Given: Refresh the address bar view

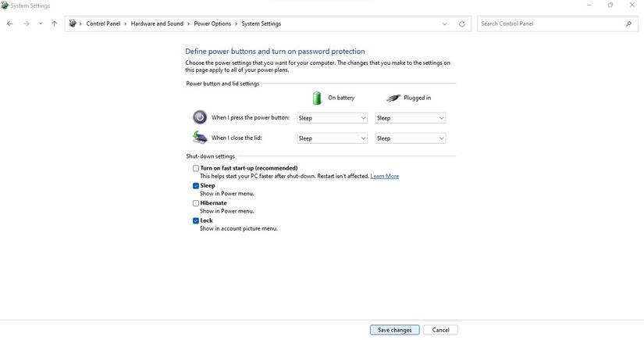Looking at the screenshot, I should (462, 24).
